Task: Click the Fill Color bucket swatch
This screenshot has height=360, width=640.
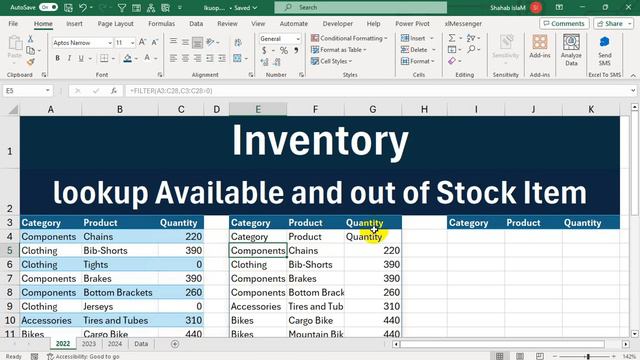Action: 127,58
